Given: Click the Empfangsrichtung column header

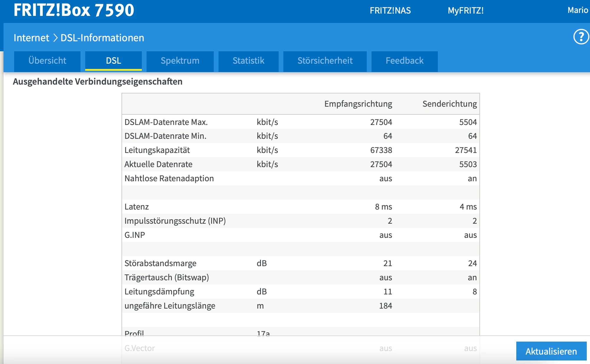Looking at the screenshot, I should coord(358,104).
